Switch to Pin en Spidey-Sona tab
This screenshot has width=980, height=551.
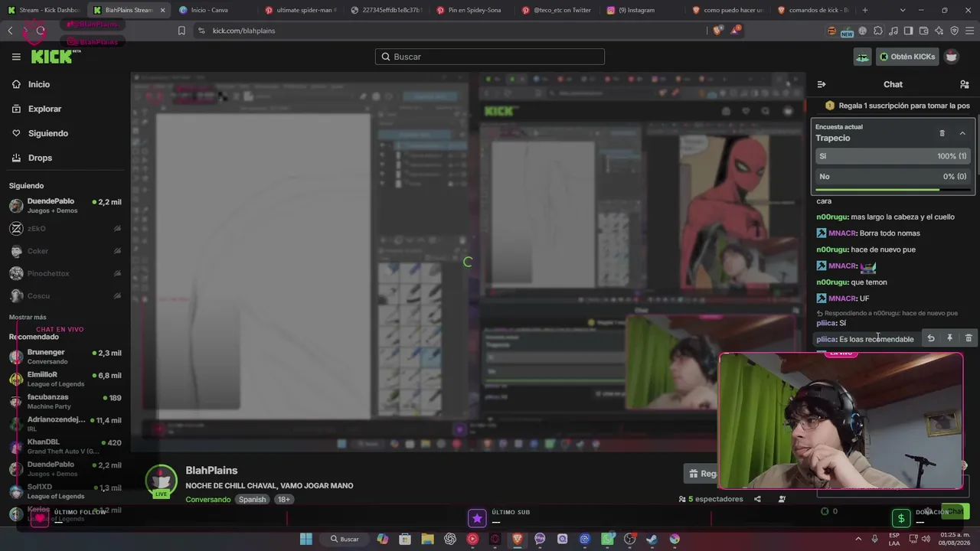pos(472,10)
